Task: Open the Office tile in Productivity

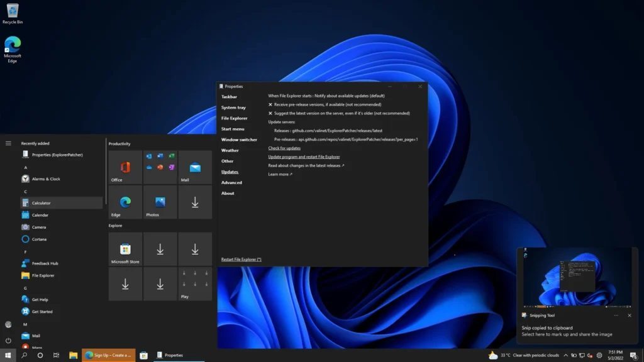Action: [125, 167]
